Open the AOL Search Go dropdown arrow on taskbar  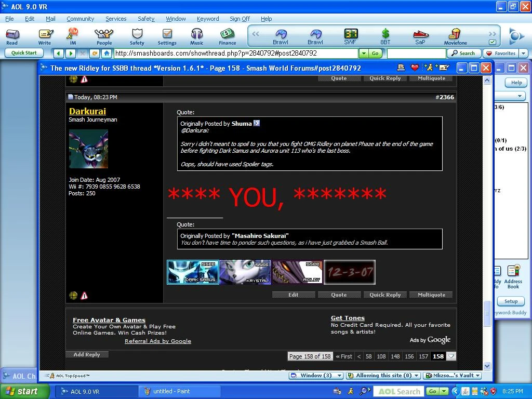pos(444,391)
